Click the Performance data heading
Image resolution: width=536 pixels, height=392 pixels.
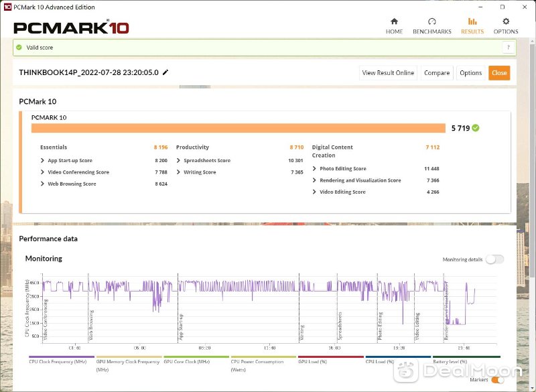(x=48, y=239)
